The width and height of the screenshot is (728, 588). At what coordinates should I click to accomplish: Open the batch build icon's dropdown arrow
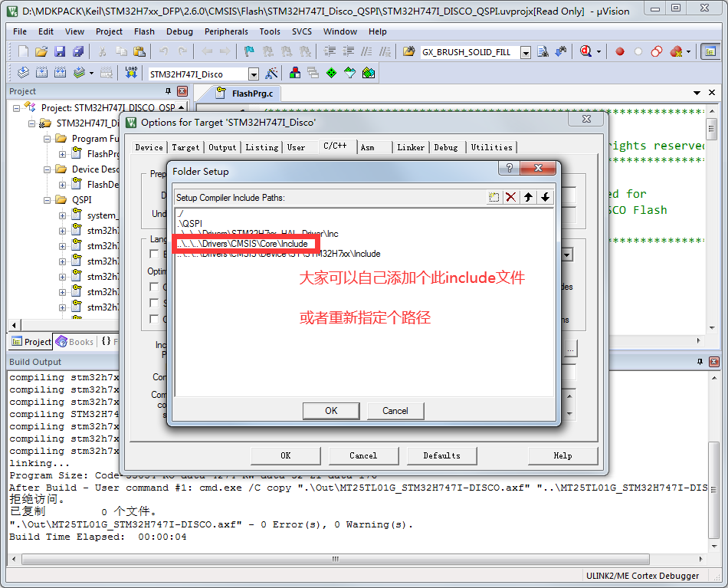91,73
